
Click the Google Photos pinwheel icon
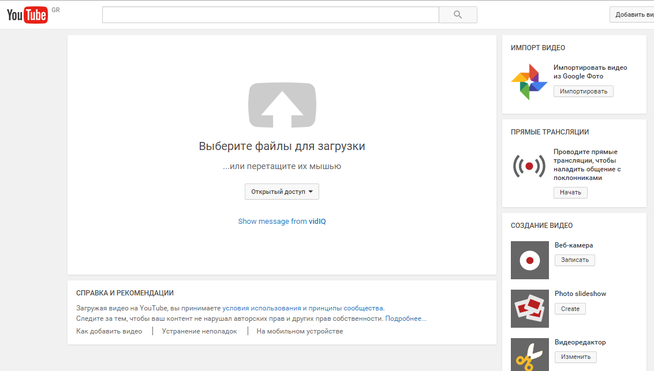[529, 82]
